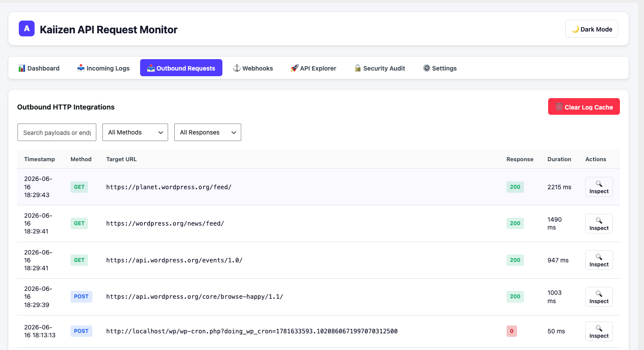The image size is (644, 350).
Task: Click POST badge in browse-happy row
Action: tap(81, 297)
